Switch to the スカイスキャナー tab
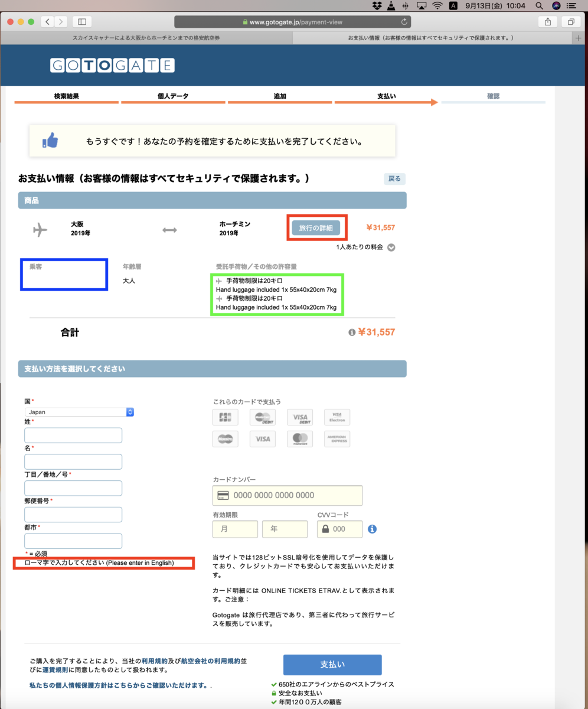Screen dimensions: 588x709 coord(146,38)
